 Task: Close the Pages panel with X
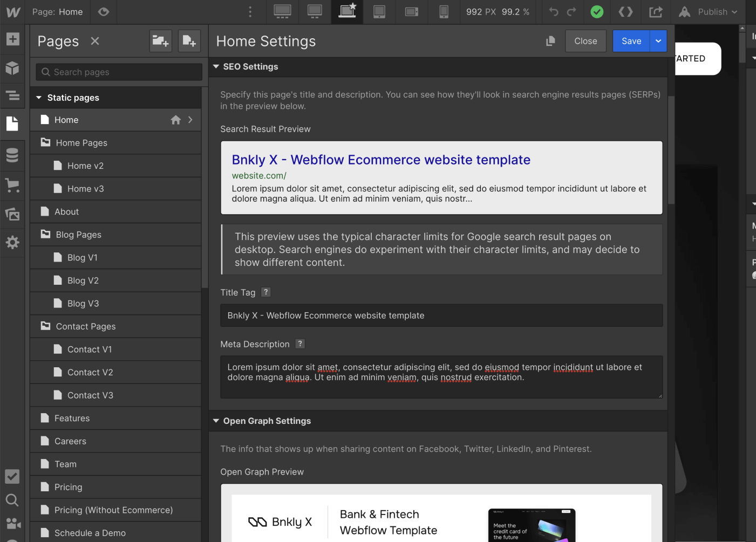pyautogui.click(x=95, y=41)
